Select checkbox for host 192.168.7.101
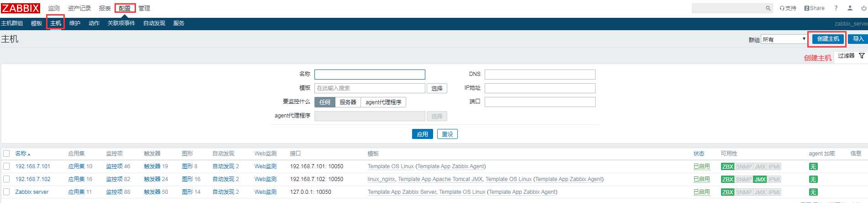 tap(6, 166)
